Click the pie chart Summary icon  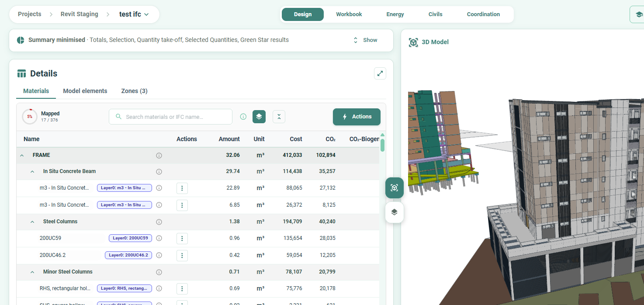tap(21, 40)
